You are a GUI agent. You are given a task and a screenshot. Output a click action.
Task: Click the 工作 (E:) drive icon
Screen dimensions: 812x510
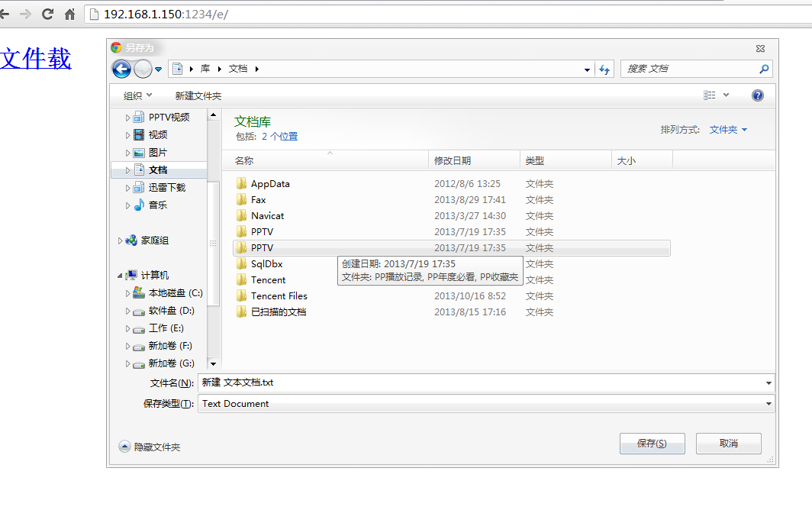[139, 329]
